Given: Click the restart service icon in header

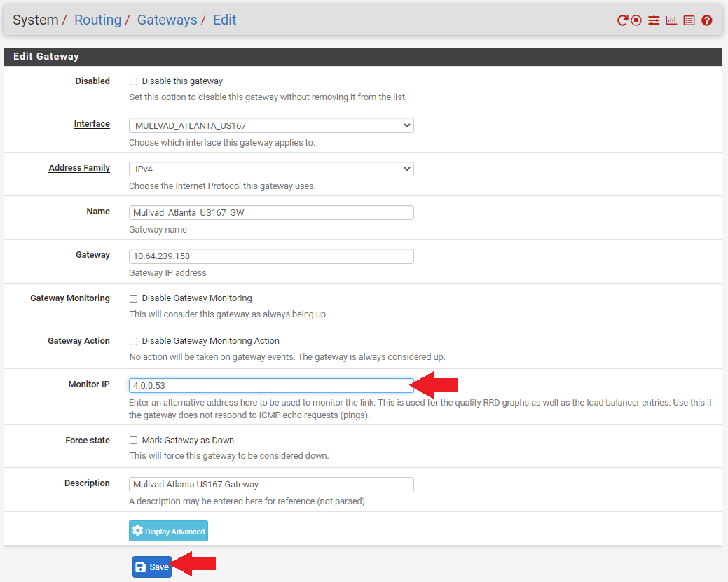Looking at the screenshot, I should pyautogui.click(x=622, y=20).
